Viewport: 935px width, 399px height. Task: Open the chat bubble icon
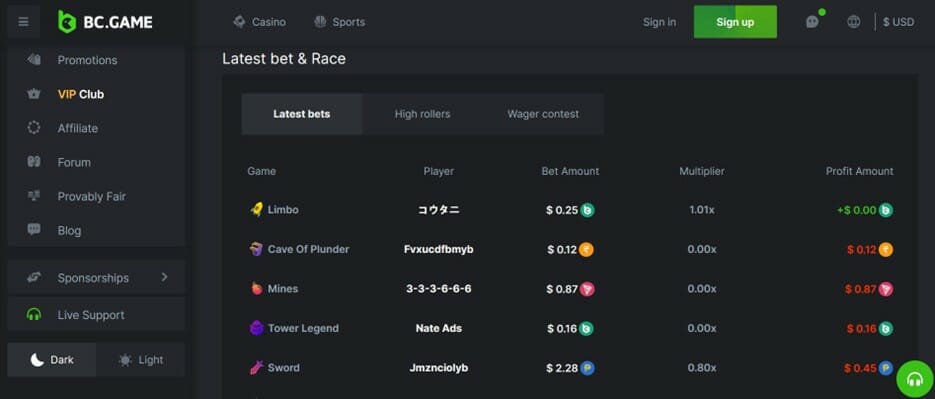(x=812, y=21)
